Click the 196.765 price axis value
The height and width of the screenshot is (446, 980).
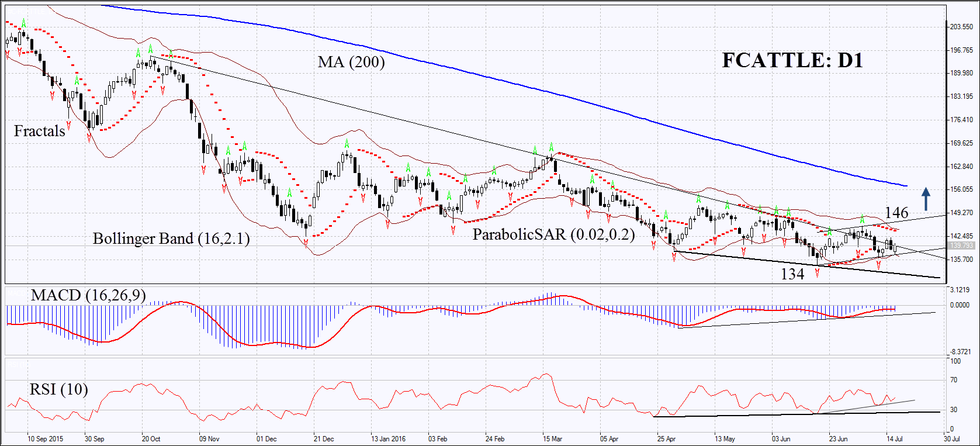tap(962, 50)
